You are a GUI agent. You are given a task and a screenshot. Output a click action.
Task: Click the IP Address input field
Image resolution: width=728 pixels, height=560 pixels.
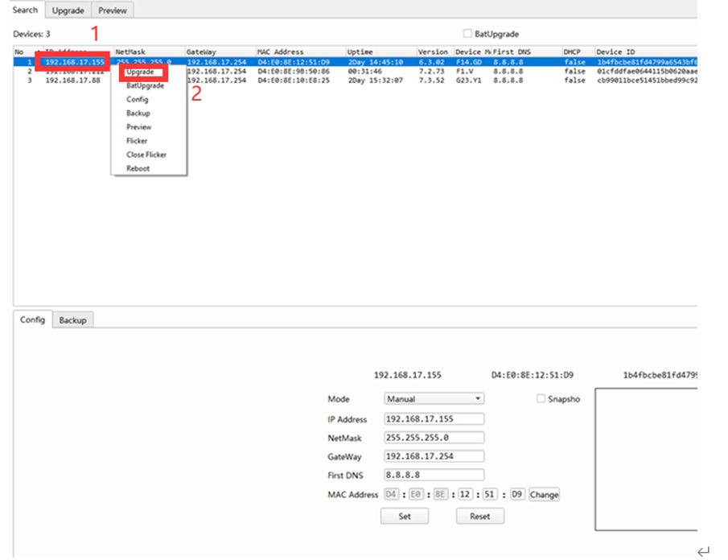(434, 418)
